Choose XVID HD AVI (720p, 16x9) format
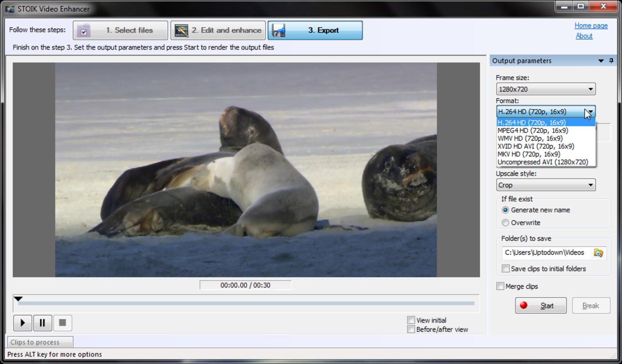This screenshot has width=622, height=364. click(x=546, y=146)
